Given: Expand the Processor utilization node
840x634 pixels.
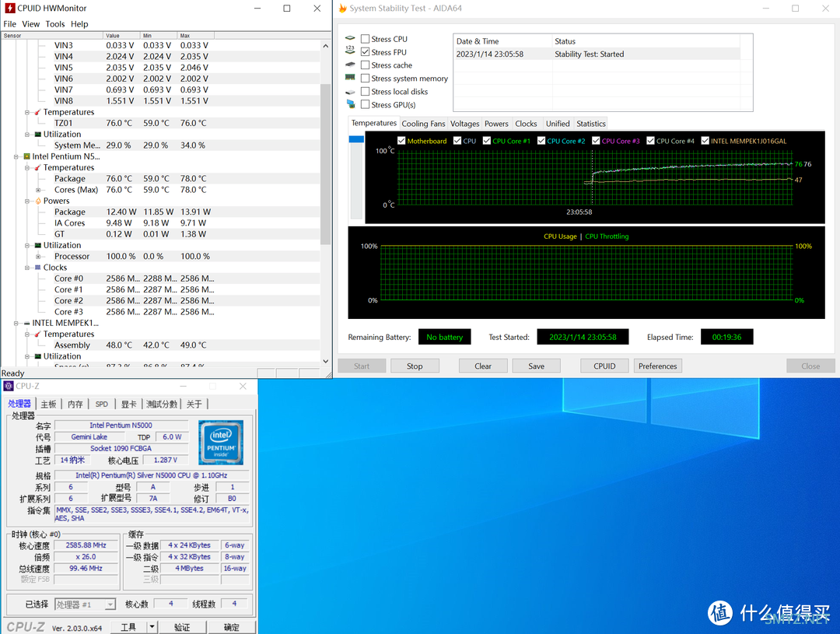Looking at the screenshot, I should click(x=38, y=257).
